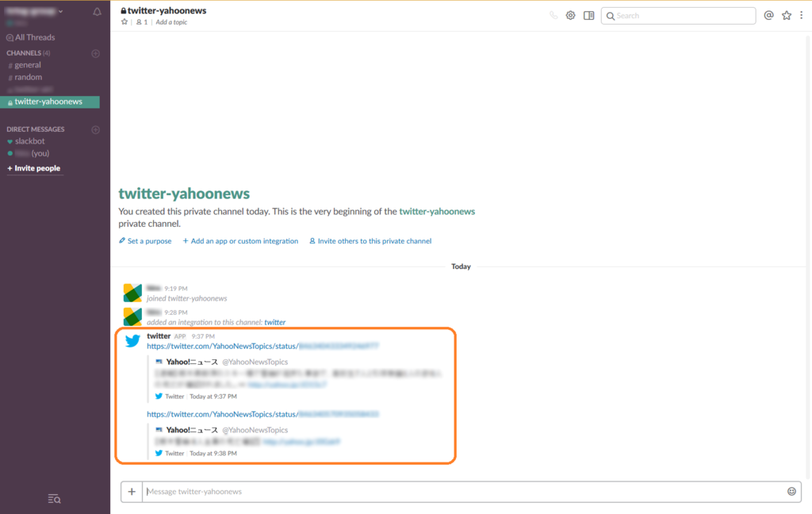The image size is (812, 514).
Task: Click Yahoo!ニュース name in first tweet
Action: tap(192, 362)
